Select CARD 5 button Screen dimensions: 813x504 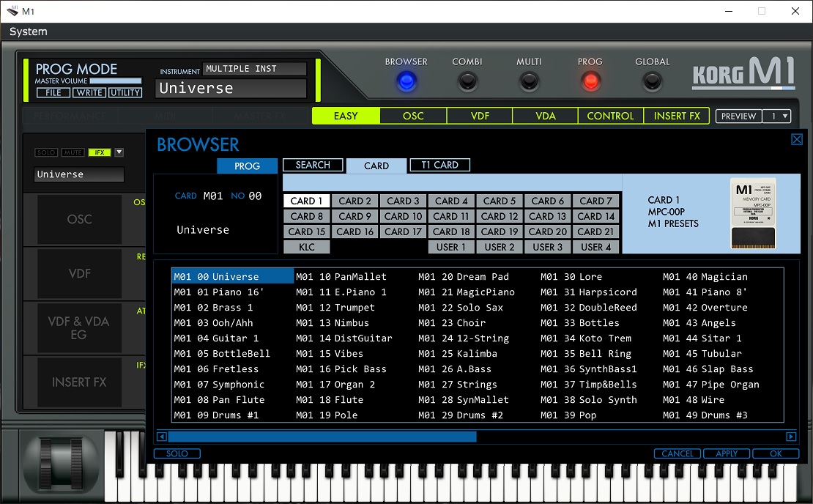point(500,201)
